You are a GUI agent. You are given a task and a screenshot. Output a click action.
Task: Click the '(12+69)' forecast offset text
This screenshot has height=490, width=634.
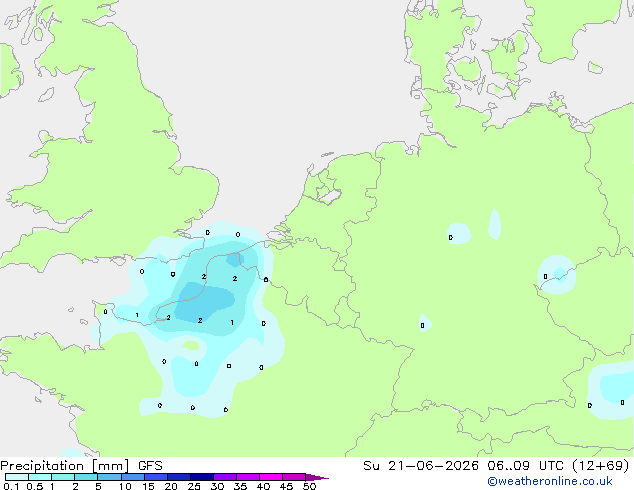[601, 466]
